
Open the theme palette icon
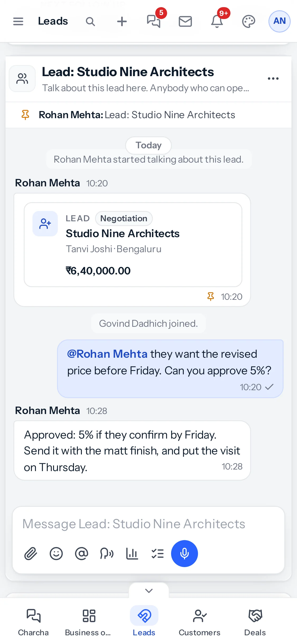click(249, 21)
